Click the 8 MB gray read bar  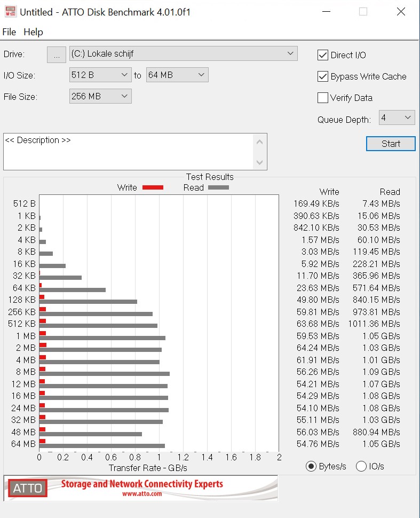(105, 374)
